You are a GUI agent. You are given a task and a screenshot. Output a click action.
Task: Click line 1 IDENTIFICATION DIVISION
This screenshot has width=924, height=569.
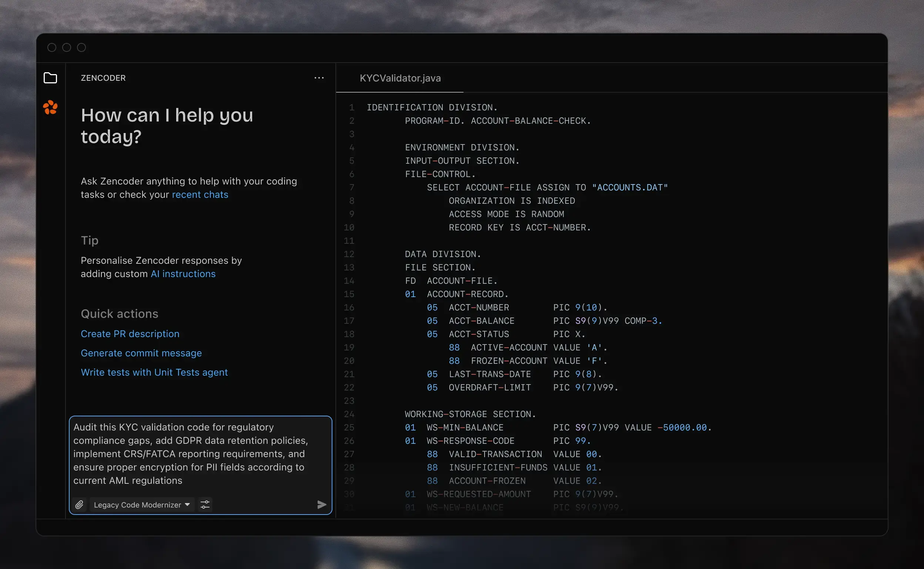tap(432, 108)
